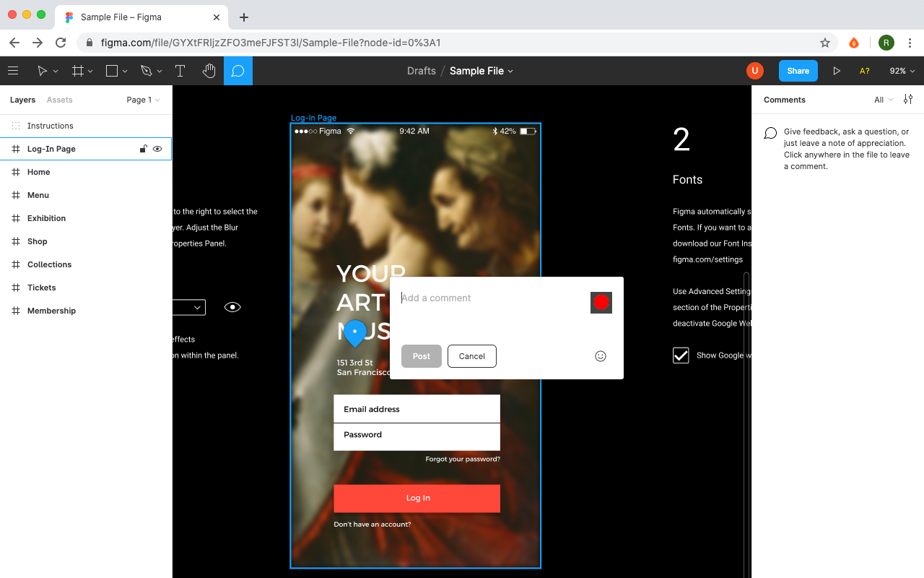The image size is (924, 578).
Task: Click the missing fonts A? icon
Action: pos(864,71)
